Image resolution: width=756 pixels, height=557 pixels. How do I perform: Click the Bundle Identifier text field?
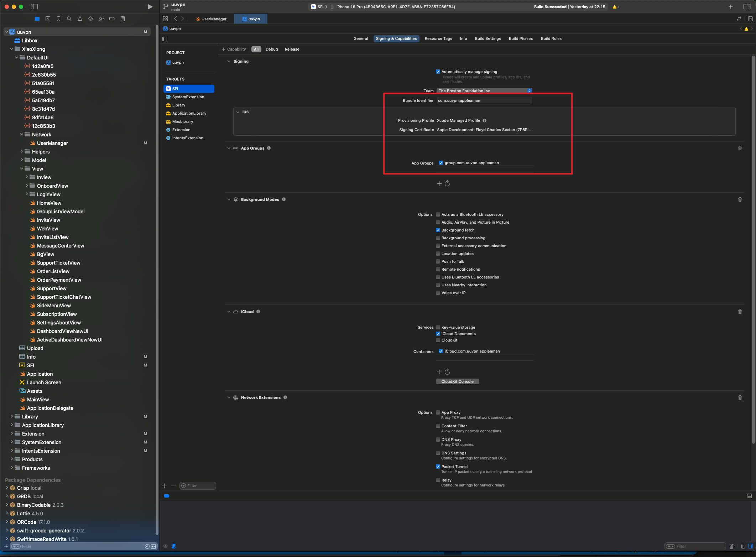[x=484, y=100]
